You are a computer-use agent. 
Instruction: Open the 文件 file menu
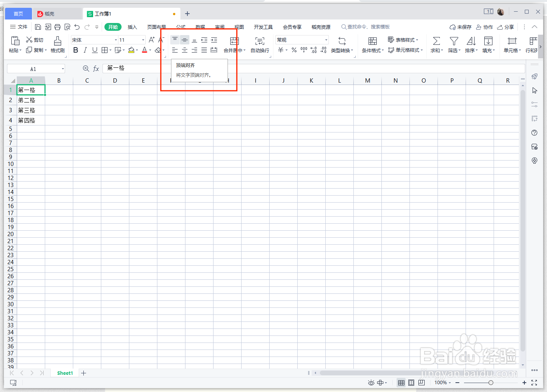coord(19,27)
